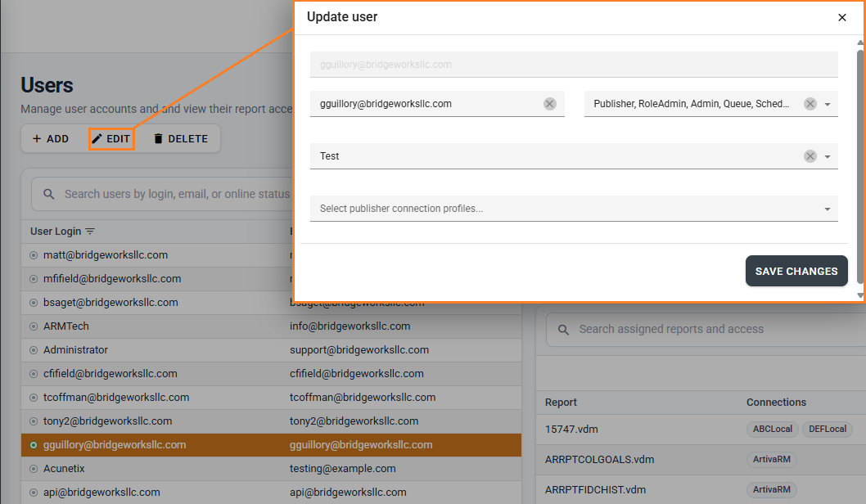This screenshot has height=504, width=866.
Task: Select radio for tcoffman@bridgeworksllc.com
Action: click(x=34, y=398)
